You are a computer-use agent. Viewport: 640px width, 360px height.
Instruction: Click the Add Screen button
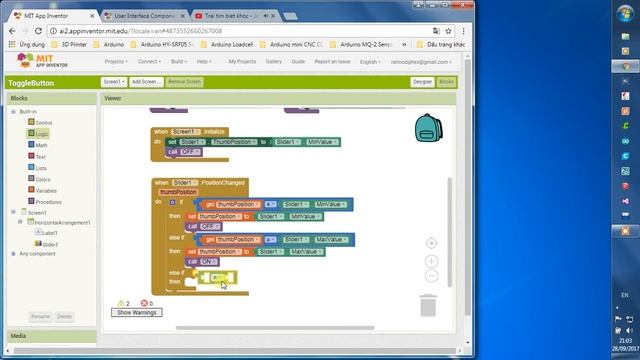pyautogui.click(x=146, y=82)
